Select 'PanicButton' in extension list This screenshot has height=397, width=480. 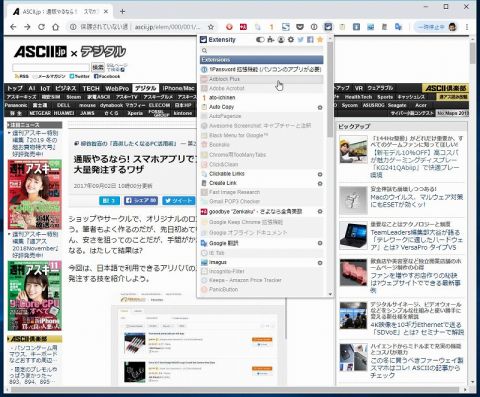coord(223,290)
